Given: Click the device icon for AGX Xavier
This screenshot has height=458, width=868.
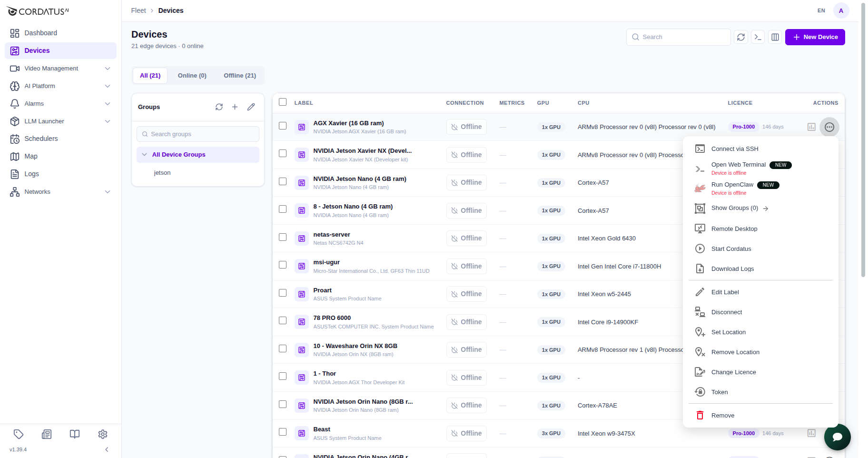Looking at the screenshot, I should [302, 127].
